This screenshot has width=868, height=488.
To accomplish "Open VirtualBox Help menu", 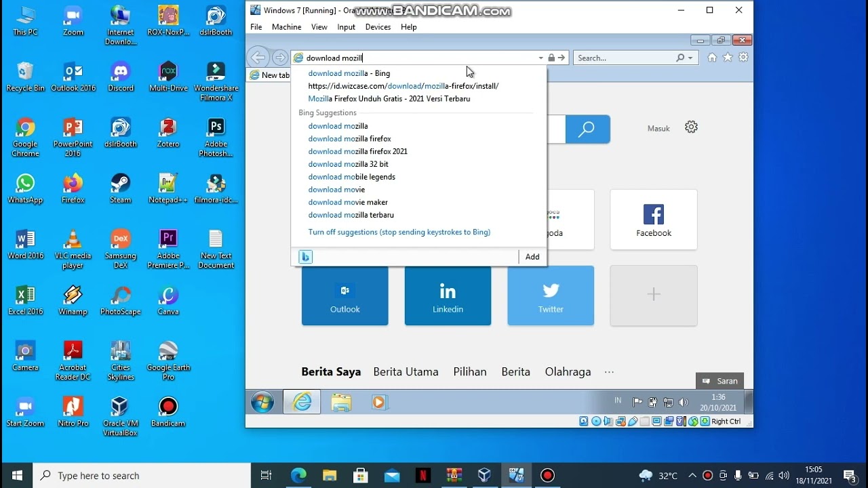I will coord(409,27).
